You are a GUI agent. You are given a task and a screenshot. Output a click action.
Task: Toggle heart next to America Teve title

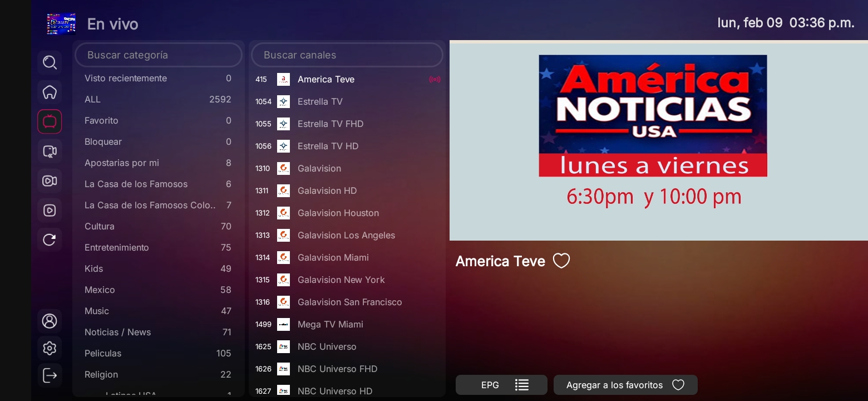(x=561, y=261)
